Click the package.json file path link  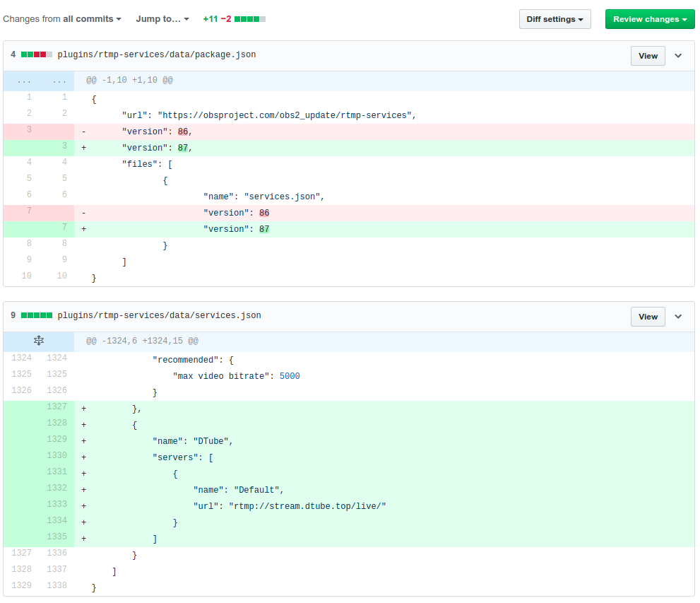[157, 54]
